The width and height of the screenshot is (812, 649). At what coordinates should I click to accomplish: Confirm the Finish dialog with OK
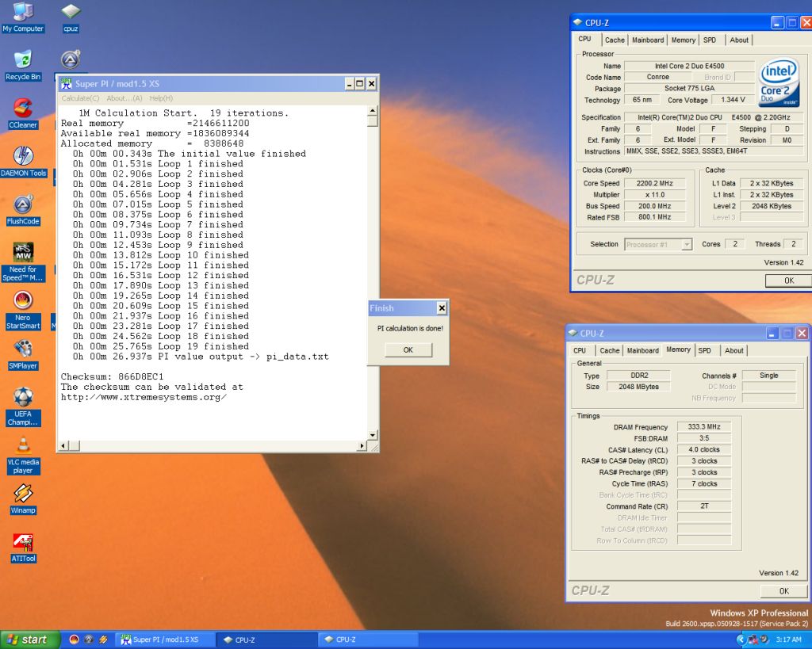408,350
